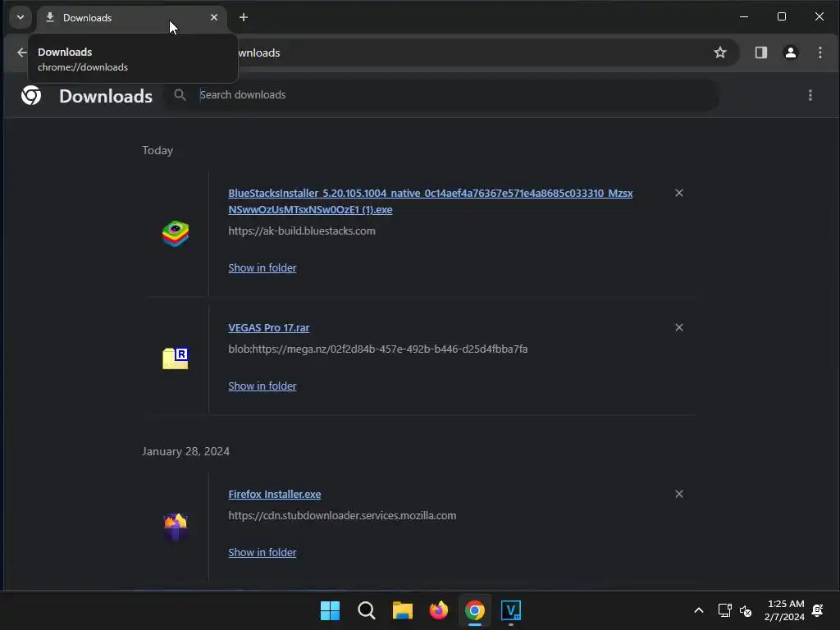Show VEGAS Pro 17.rar in folder
The width and height of the screenshot is (840, 630).
[262, 386]
